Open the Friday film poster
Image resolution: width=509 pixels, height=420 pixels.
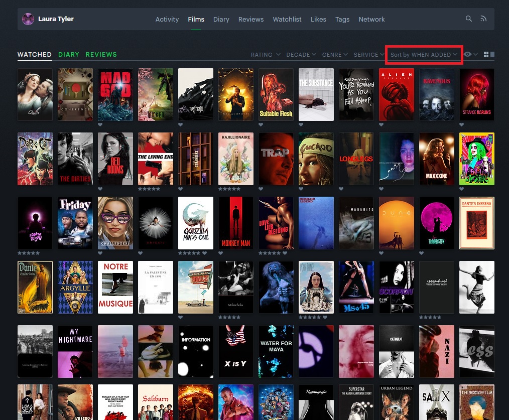pos(75,223)
